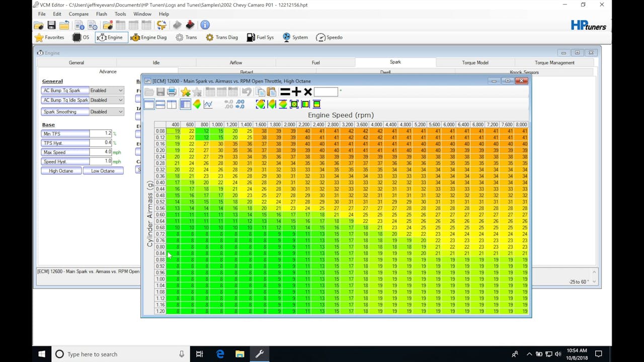Click the blue info icon in main toolbar
Image resolution: width=644 pixels, height=362 pixels.
tap(205, 25)
